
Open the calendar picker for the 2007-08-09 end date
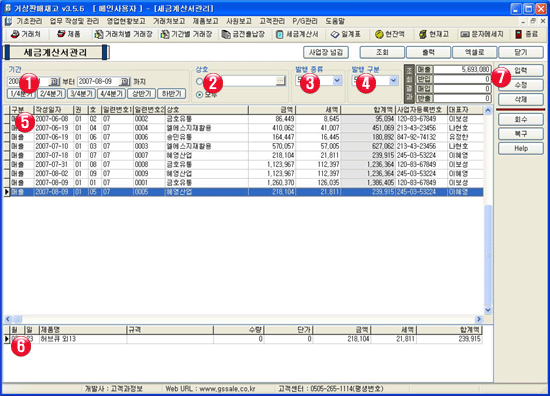125,82
